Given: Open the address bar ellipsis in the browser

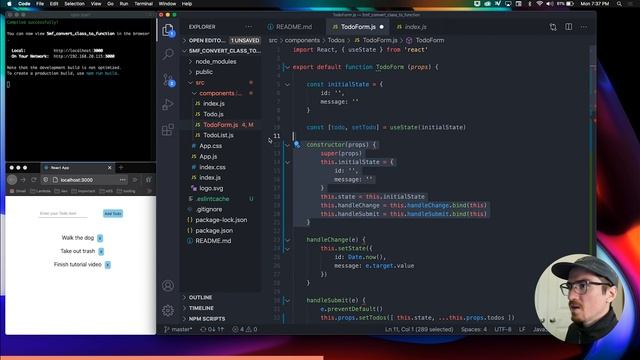Looking at the screenshot, I should tap(122, 180).
